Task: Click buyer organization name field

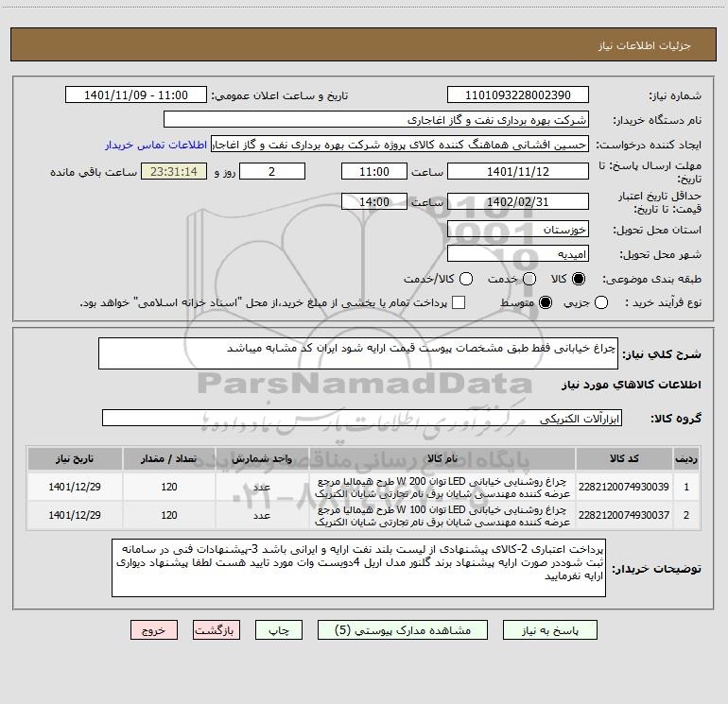Action: pos(376,119)
